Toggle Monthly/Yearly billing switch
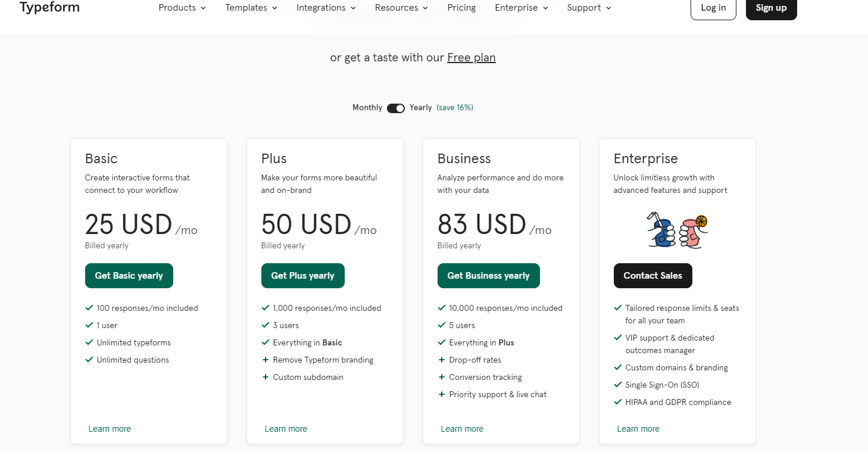This screenshot has width=868, height=452. coord(396,108)
